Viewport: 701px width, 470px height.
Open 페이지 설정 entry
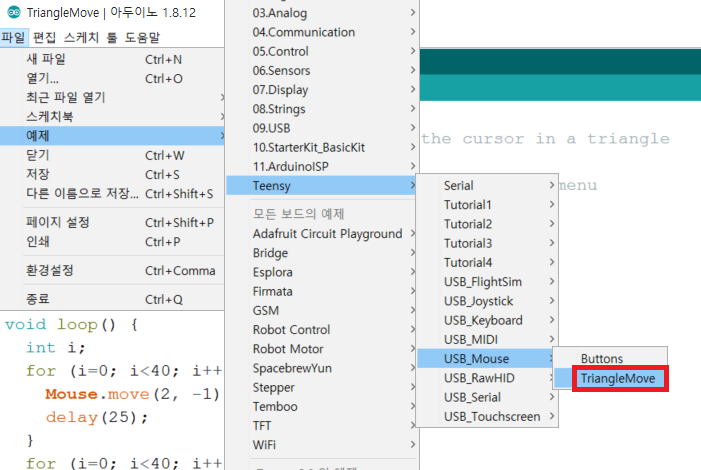[112, 222]
